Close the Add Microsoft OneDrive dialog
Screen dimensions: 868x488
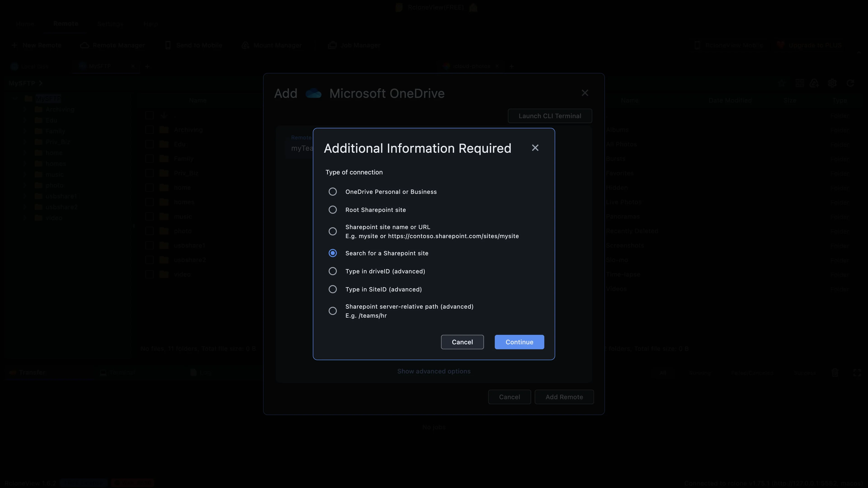[x=585, y=93]
